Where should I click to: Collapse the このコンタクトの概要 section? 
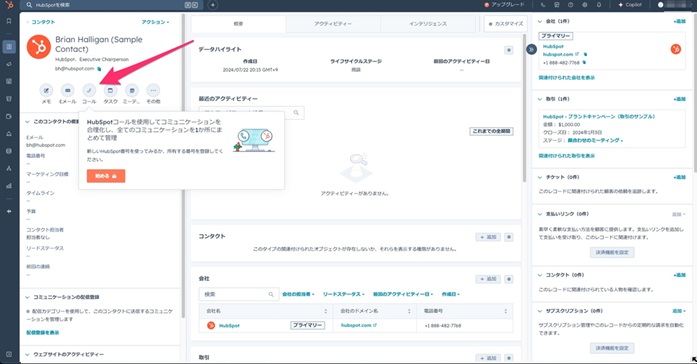[28, 122]
